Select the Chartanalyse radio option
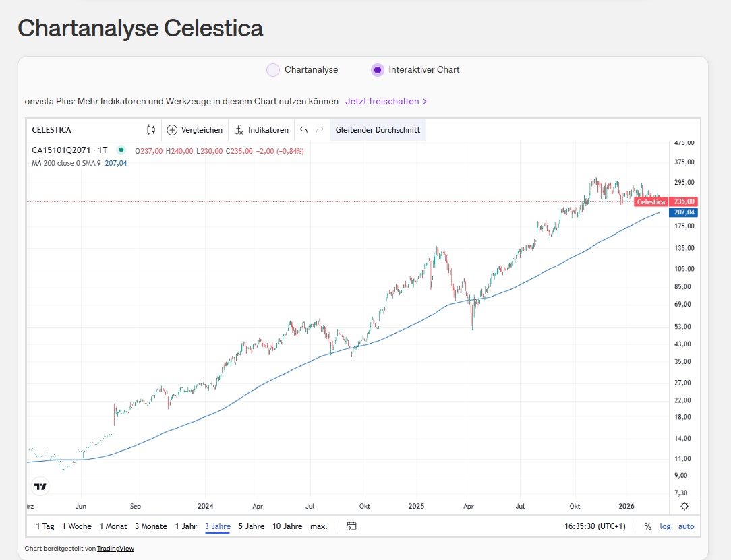Image resolution: width=731 pixels, height=560 pixels. [273, 70]
